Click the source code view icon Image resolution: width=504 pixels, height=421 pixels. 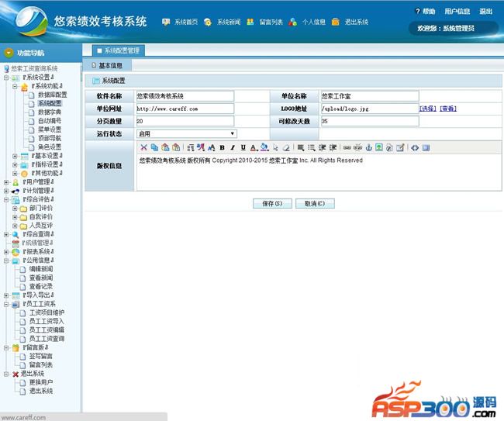(415, 148)
